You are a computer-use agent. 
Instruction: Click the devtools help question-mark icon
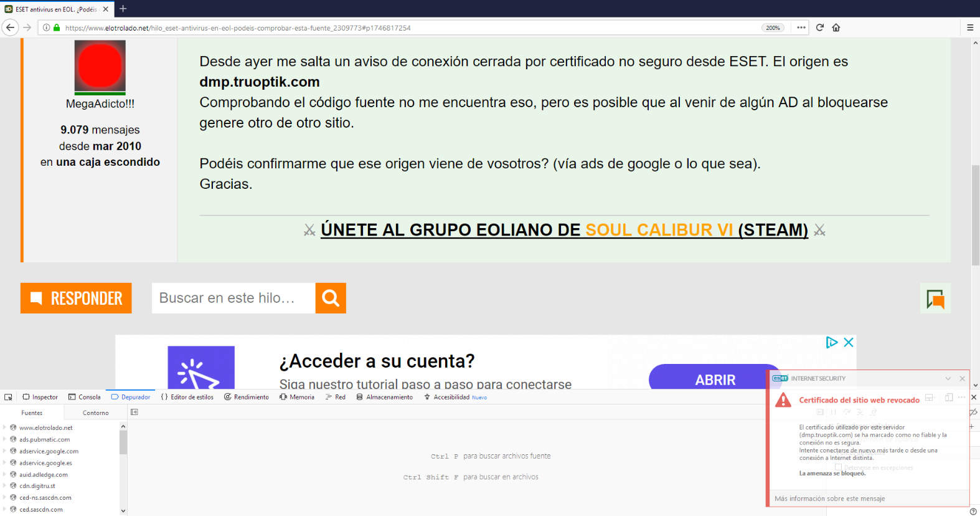[973, 511]
